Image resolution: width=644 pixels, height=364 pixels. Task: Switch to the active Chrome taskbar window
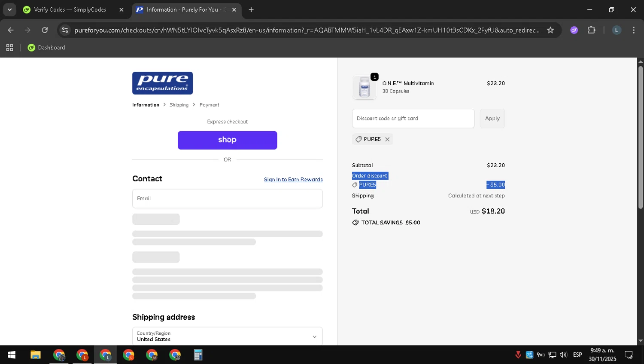click(x=105, y=355)
